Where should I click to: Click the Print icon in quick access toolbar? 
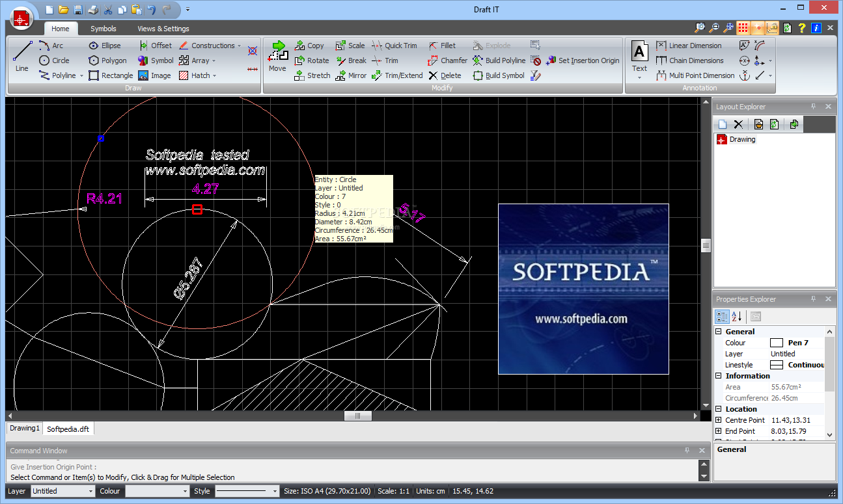pos(93,10)
